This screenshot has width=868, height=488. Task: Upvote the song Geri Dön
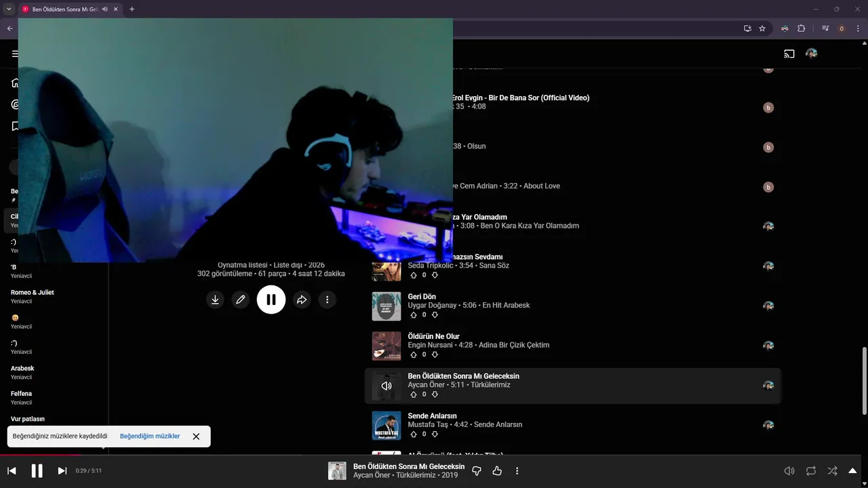[x=414, y=314]
